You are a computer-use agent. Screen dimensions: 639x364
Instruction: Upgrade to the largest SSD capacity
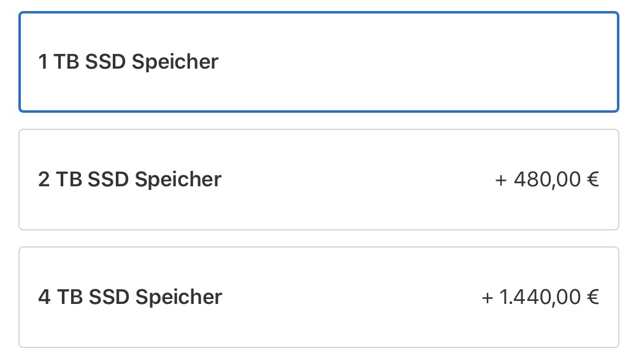319,297
